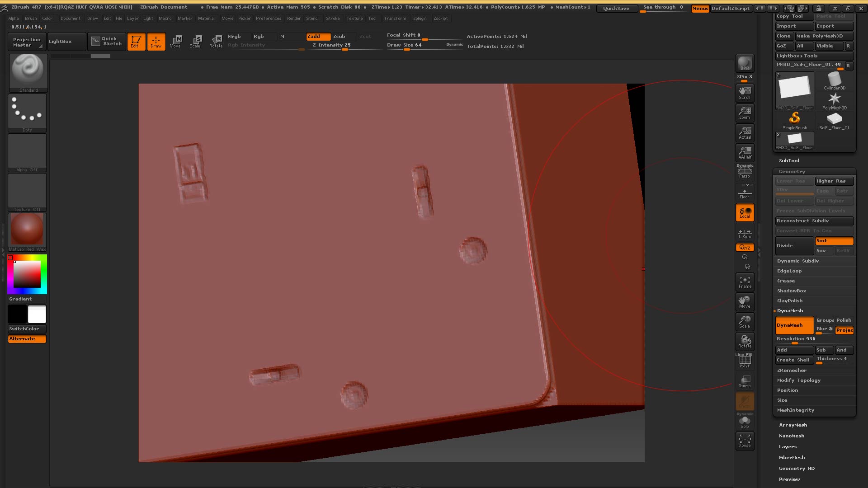Activate the Transp transparency icon

click(x=745, y=381)
